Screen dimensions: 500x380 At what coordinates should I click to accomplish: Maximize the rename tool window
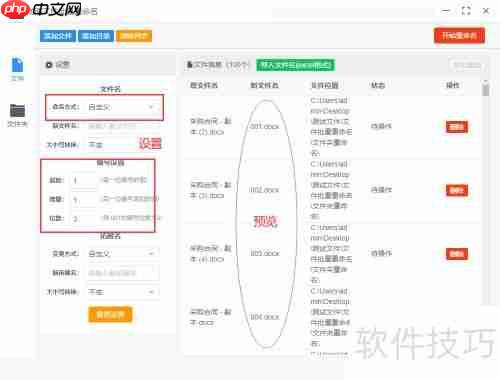(466, 11)
